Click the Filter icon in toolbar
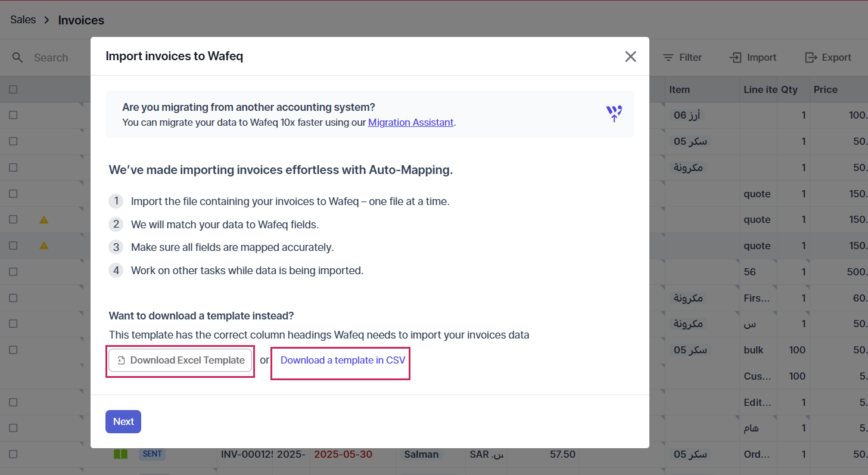Image resolution: width=868 pixels, height=475 pixels. point(668,58)
